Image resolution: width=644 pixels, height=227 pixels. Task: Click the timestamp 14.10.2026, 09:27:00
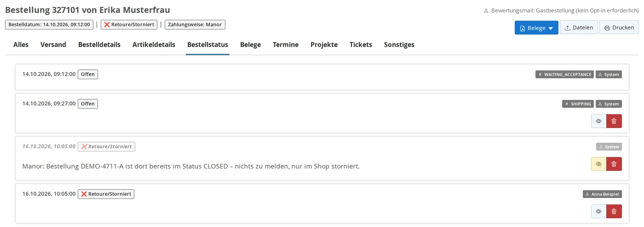49,104
